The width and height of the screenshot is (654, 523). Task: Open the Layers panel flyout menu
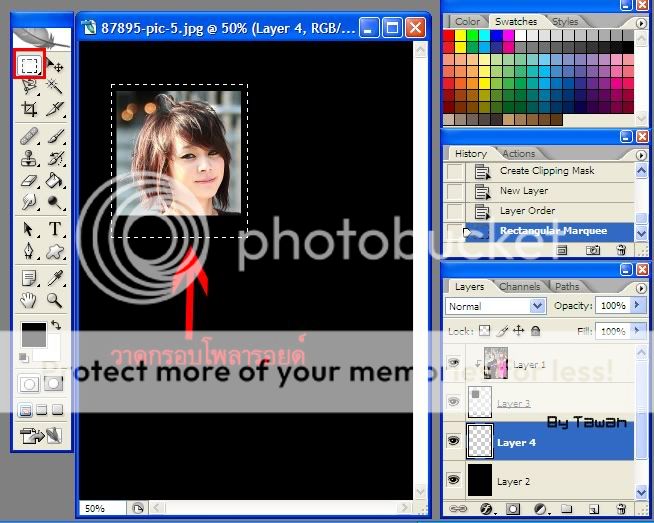641,288
